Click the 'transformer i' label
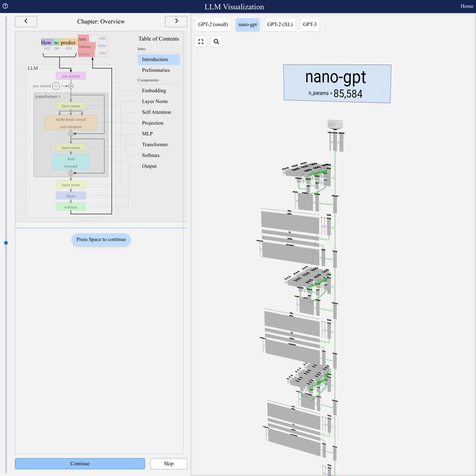476x476 pixels. click(48, 97)
